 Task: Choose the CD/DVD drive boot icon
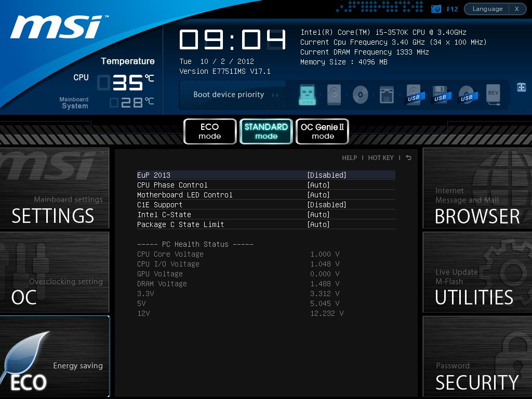click(x=360, y=95)
